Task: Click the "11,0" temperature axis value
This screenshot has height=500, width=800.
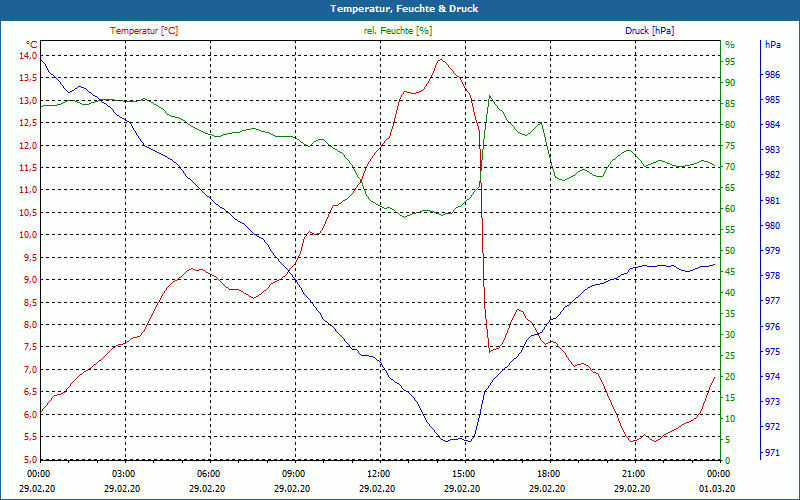Action: [x=29, y=190]
